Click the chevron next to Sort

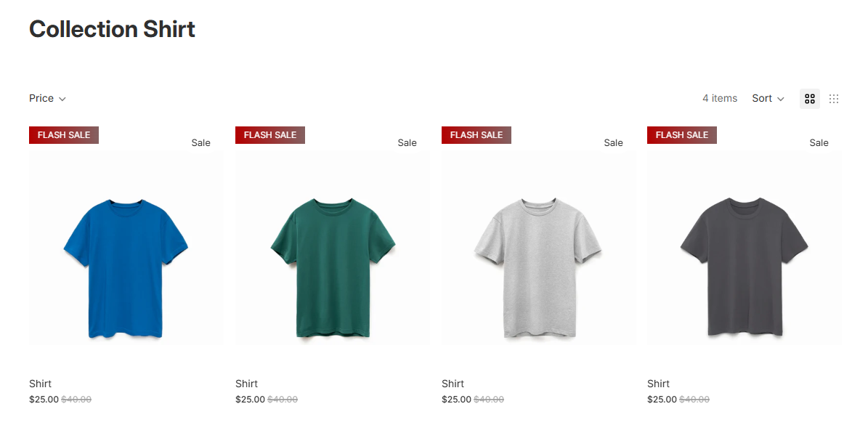click(x=781, y=99)
